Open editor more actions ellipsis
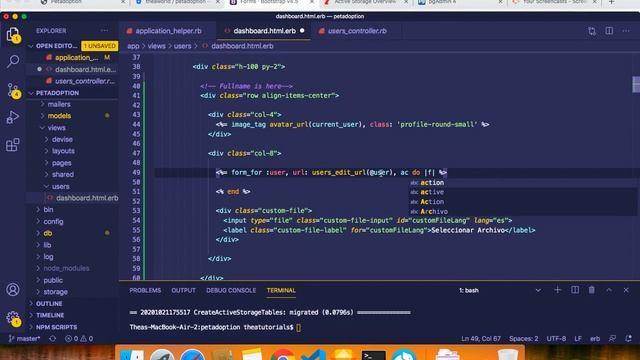This screenshot has width=640, height=360. (x=626, y=31)
